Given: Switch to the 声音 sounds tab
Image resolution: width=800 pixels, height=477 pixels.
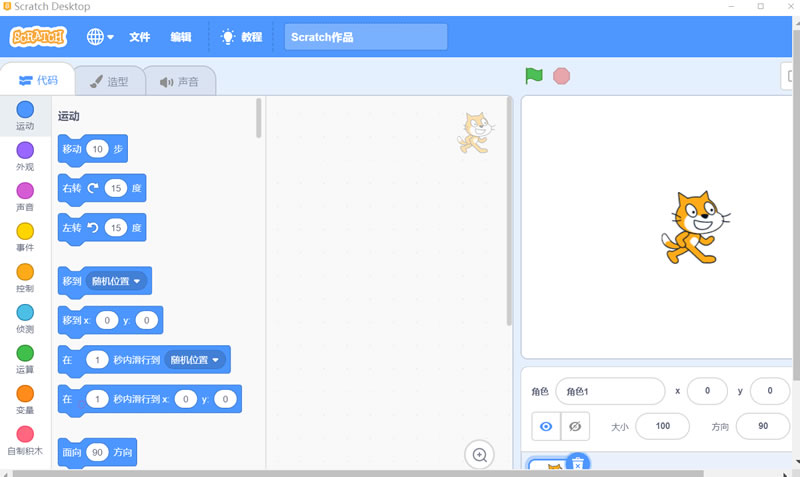Looking at the screenshot, I should pyautogui.click(x=180, y=82).
